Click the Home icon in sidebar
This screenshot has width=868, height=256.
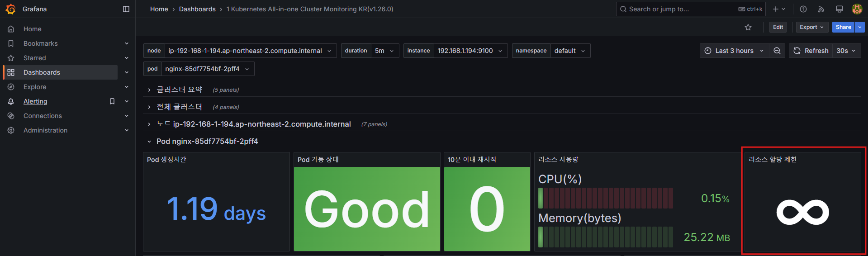click(x=11, y=29)
